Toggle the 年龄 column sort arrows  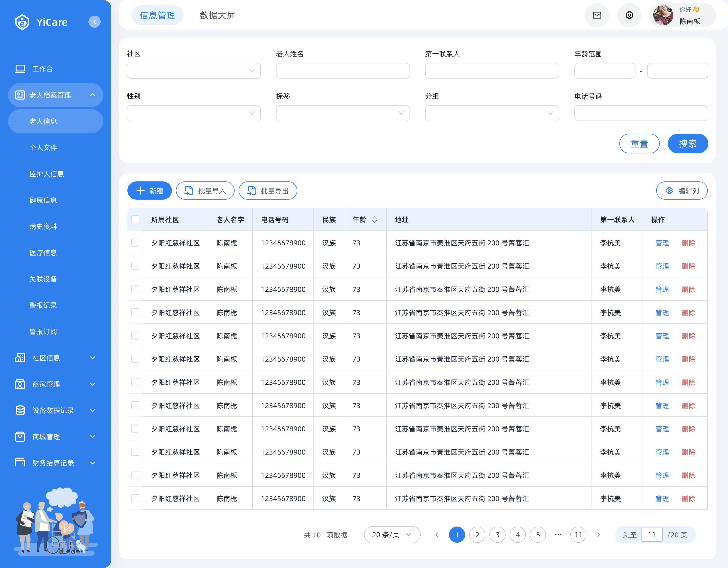(374, 220)
